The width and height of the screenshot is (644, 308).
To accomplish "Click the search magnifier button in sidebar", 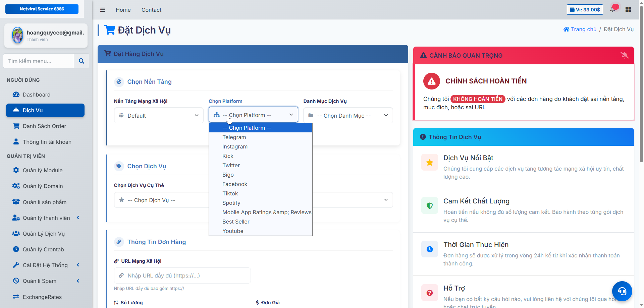I will click(82, 61).
